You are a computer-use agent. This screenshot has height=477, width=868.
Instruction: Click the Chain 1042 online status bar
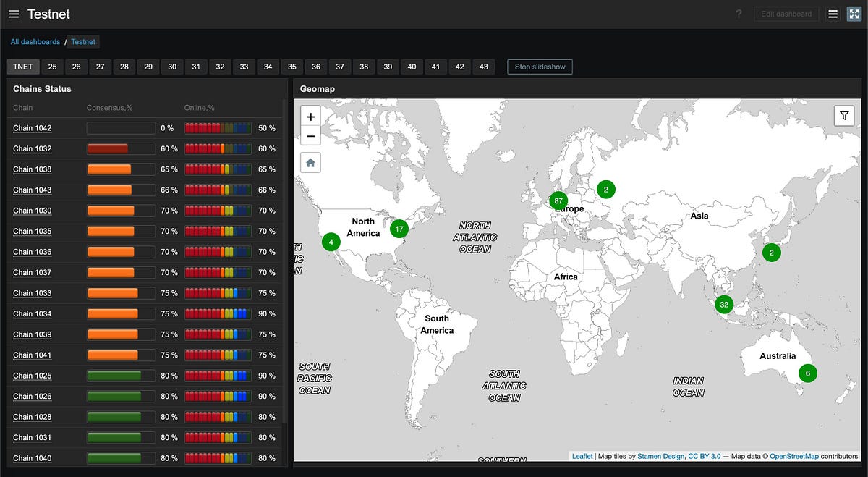(x=218, y=128)
